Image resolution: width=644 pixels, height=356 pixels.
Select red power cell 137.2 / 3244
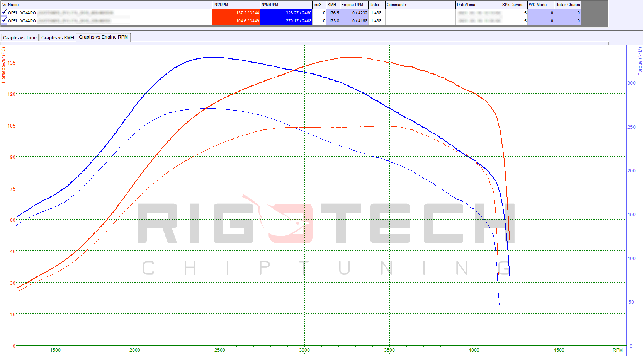[x=236, y=13]
